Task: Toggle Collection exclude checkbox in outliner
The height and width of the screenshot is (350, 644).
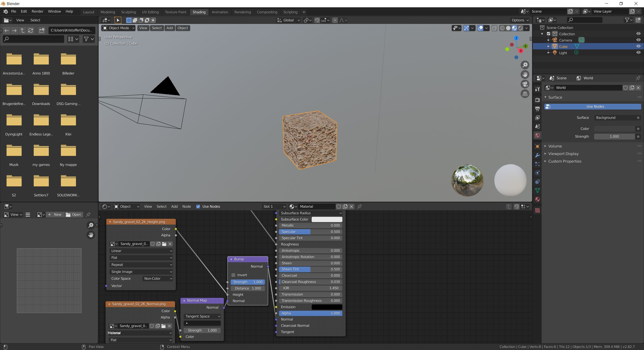Action: (548, 34)
